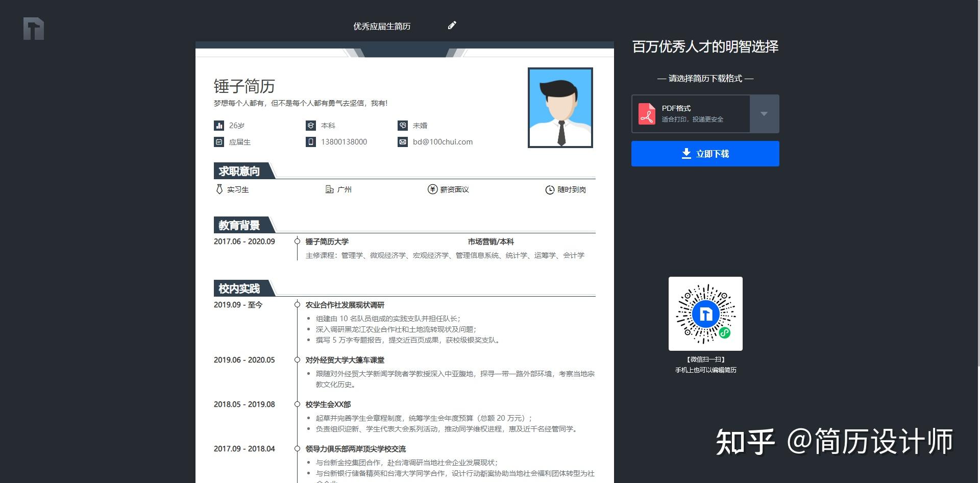The width and height of the screenshot is (980, 483).
Task: Click the yen icon next to 薪资面议
Action: [432, 189]
